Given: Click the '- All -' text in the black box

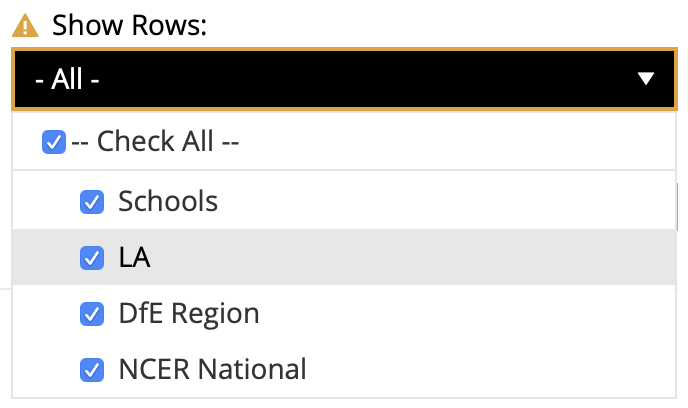Looking at the screenshot, I should tap(67, 79).
